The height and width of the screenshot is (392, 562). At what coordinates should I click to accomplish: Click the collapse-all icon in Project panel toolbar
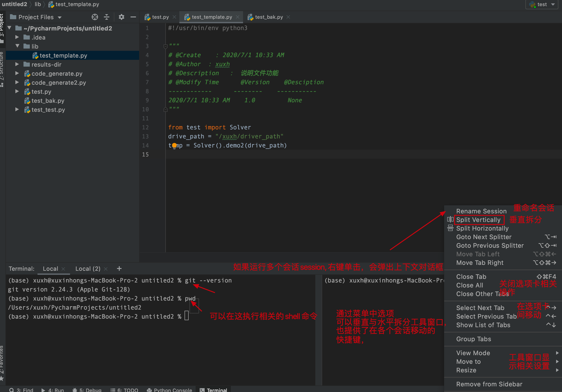107,17
